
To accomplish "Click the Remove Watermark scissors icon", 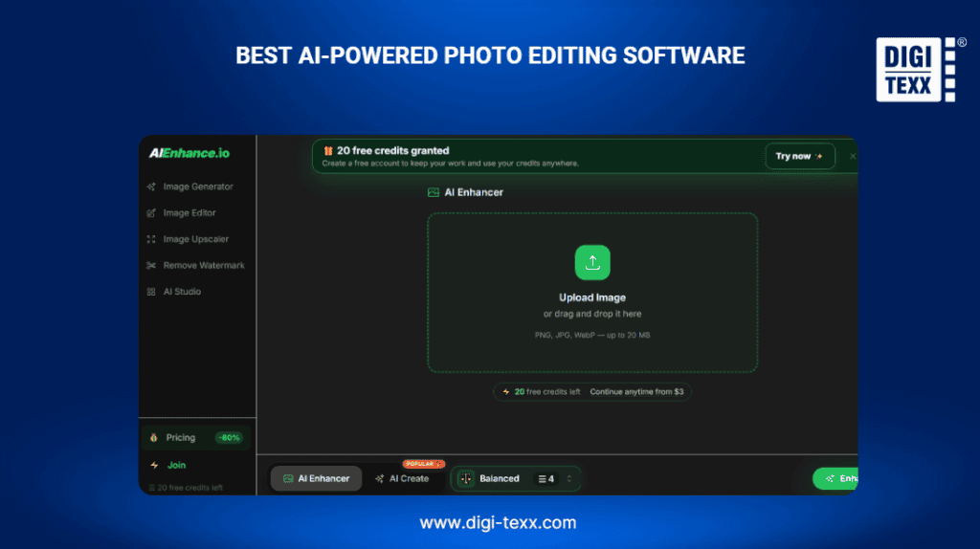I will coord(151,266).
